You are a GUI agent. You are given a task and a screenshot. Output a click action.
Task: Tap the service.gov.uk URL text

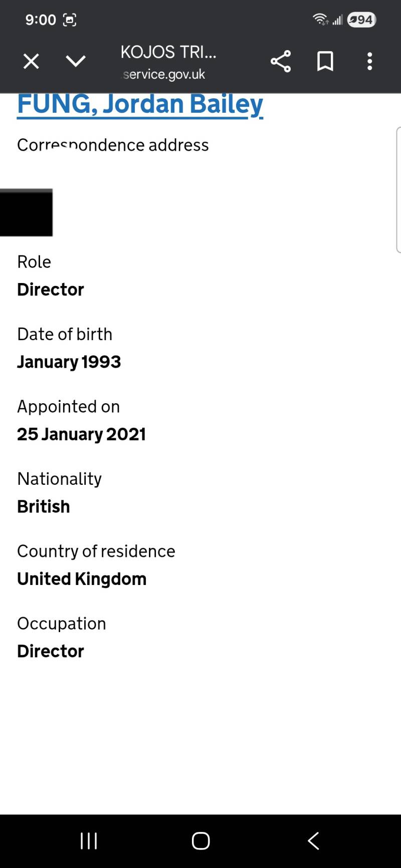click(x=164, y=74)
